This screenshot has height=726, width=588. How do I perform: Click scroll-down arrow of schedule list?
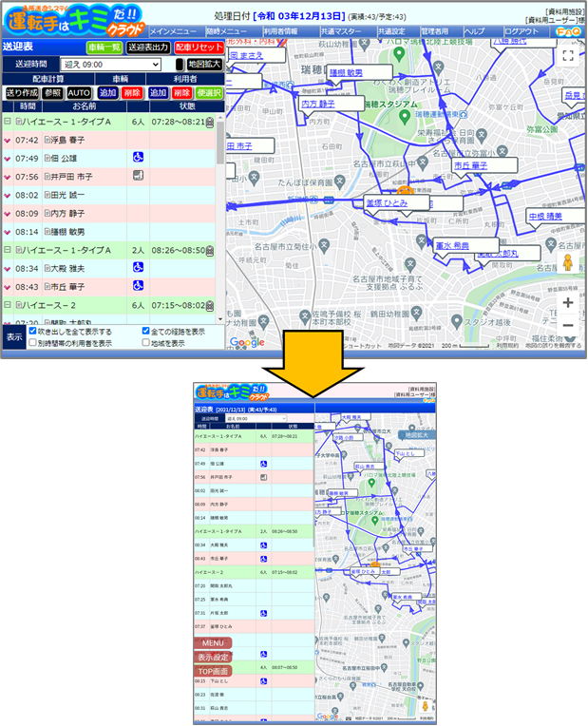pyautogui.click(x=220, y=319)
